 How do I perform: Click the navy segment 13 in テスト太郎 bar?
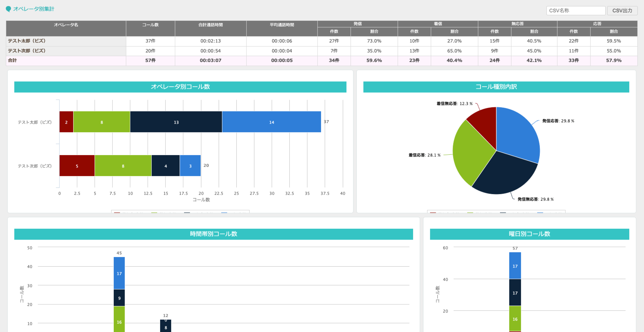pyautogui.click(x=176, y=122)
